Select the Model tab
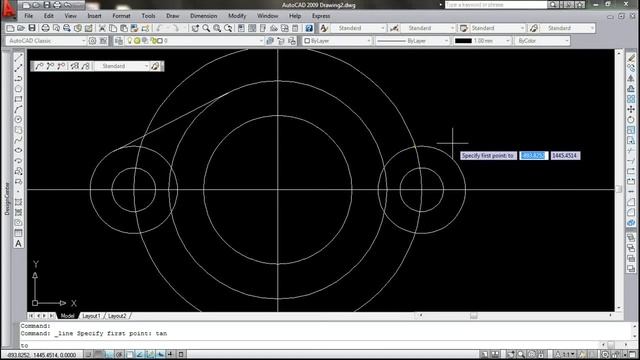Image resolution: width=640 pixels, height=360 pixels. coord(67,316)
